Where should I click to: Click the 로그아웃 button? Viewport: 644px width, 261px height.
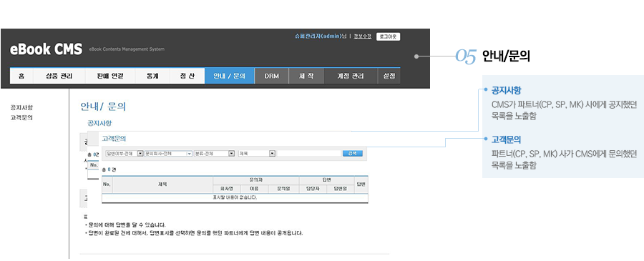coord(388,36)
